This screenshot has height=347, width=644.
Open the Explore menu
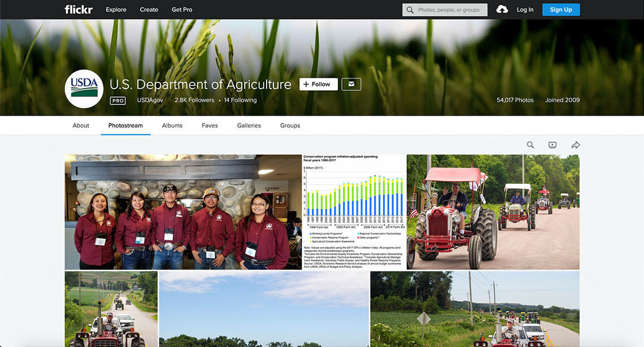116,10
